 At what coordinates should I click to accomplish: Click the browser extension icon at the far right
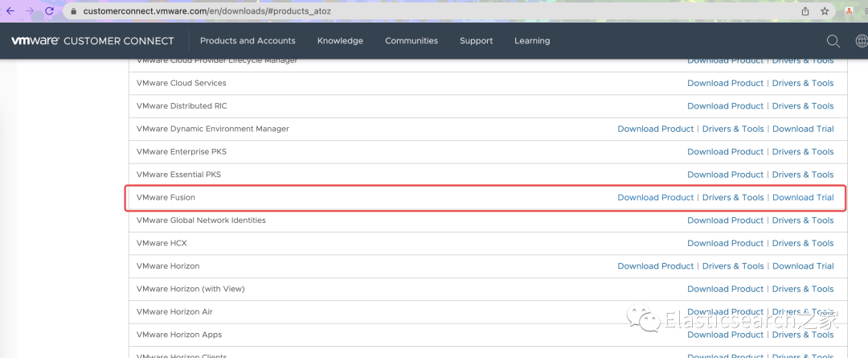[x=849, y=11]
